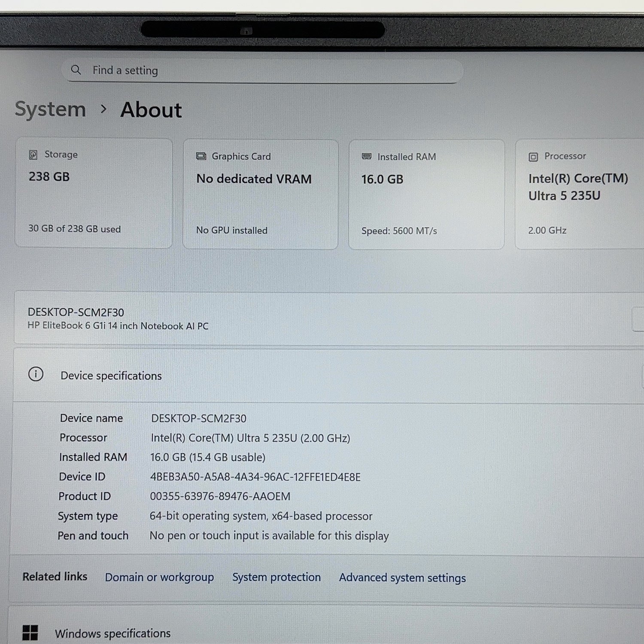The width and height of the screenshot is (644, 644).
Task: Click the 2.00 GHz text in Processor tile
Action: [x=547, y=231]
